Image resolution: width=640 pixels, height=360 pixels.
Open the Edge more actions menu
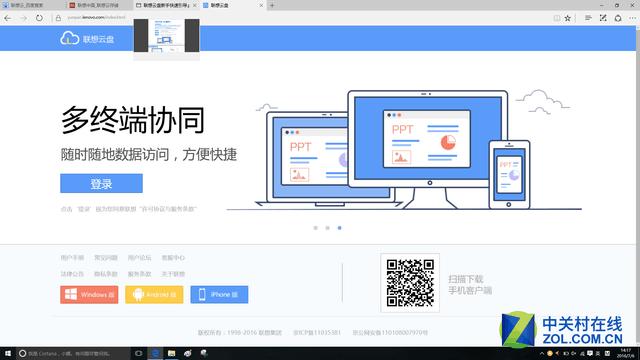pos(632,18)
